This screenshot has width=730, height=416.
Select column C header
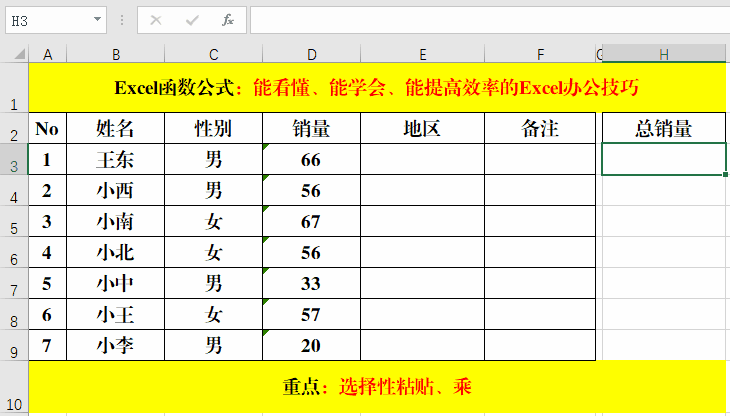pos(213,54)
